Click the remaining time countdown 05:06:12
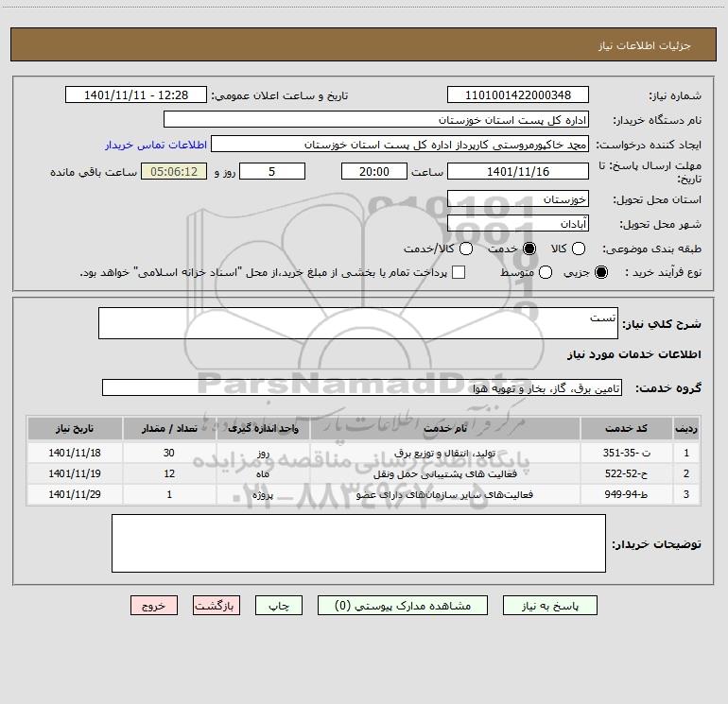The width and height of the screenshot is (728, 704). coord(174,171)
